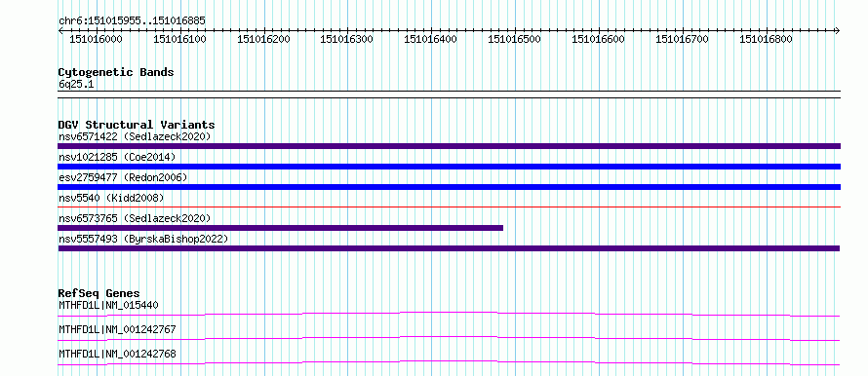The height and width of the screenshot is (376, 868).
Task: Select the nsv1021285 blue variant bar
Action: pos(449,167)
